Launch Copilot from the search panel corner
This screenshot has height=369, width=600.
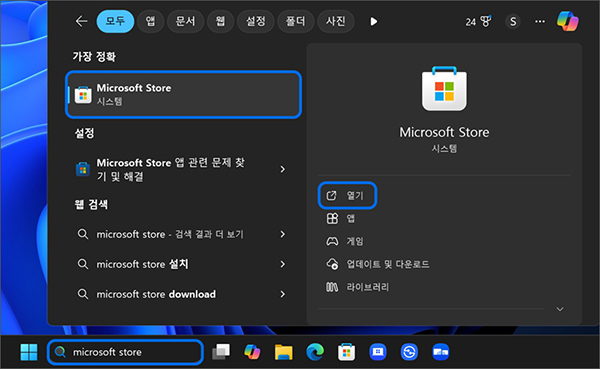(567, 21)
